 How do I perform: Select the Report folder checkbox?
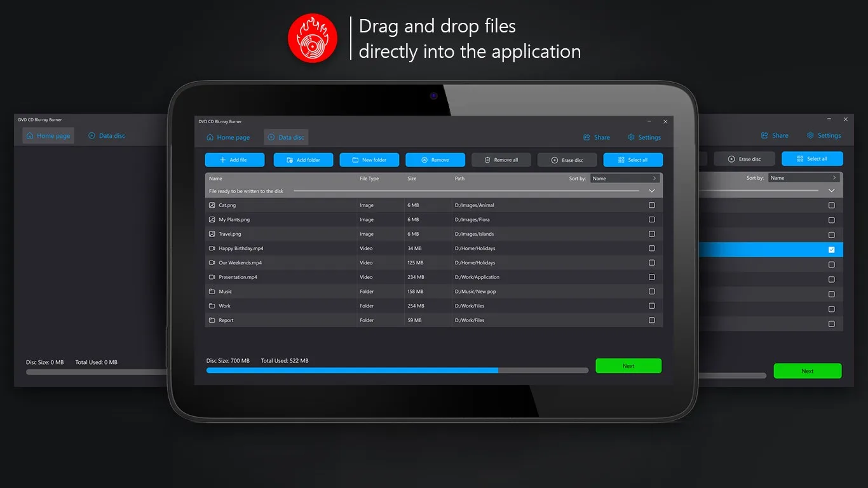click(651, 320)
